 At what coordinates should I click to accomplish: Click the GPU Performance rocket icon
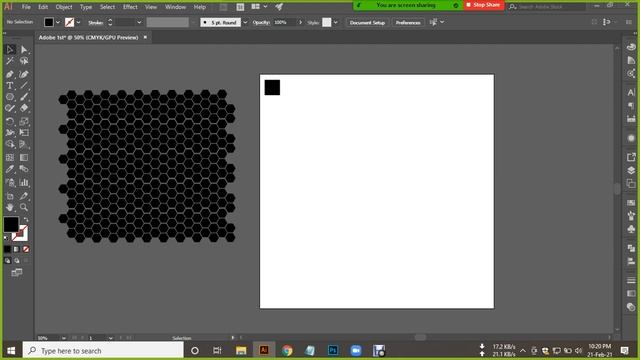(279, 7)
